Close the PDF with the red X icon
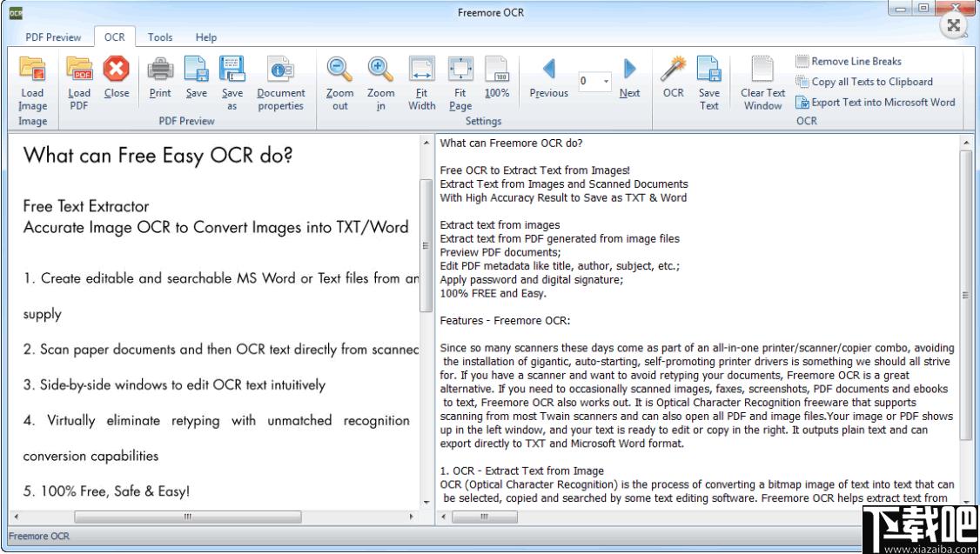 (x=117, y=69)
